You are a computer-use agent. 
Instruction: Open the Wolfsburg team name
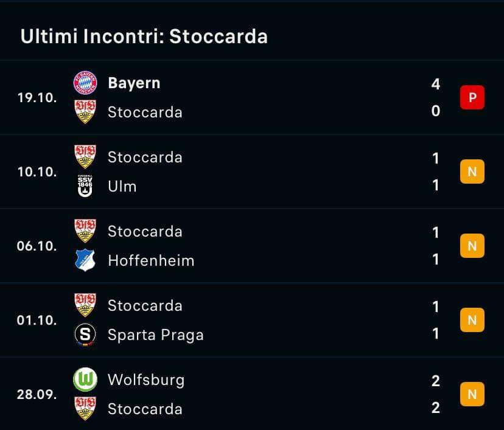pyautogui.click(x=146, y=380)
